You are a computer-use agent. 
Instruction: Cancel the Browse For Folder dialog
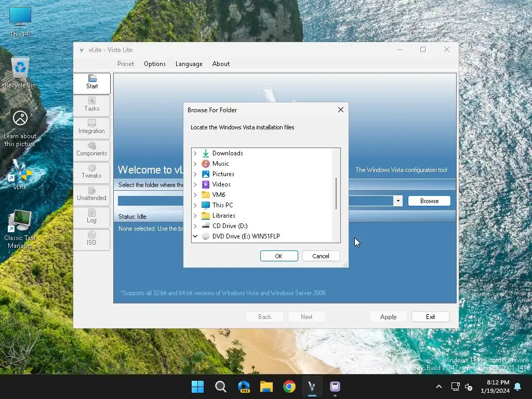pyautogui.click(x=321, y=256)
